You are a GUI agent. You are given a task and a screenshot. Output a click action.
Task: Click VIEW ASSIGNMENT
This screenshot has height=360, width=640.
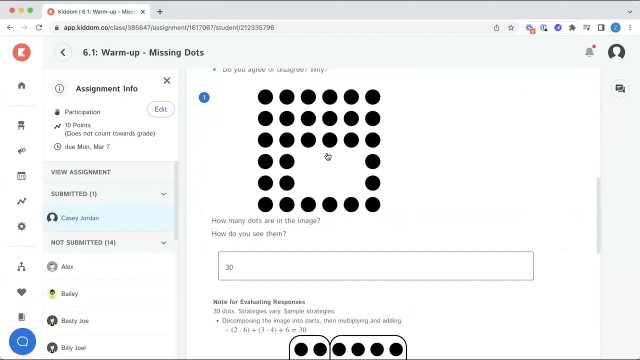[81, 172]
